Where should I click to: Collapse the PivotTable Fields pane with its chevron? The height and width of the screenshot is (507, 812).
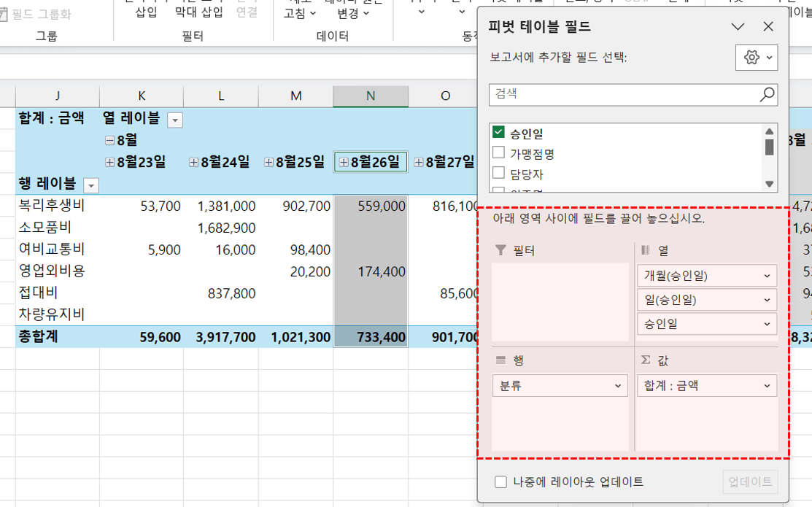click(738, 26)
